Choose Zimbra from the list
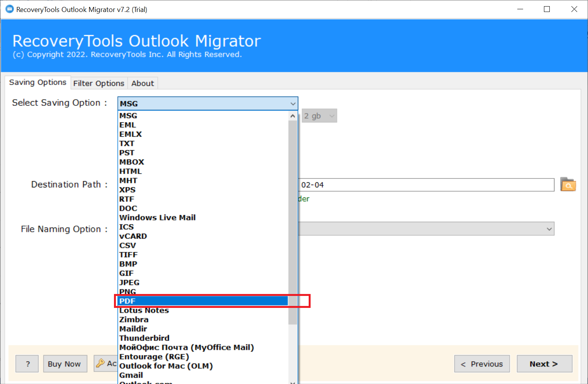 (x=203, y=319)
